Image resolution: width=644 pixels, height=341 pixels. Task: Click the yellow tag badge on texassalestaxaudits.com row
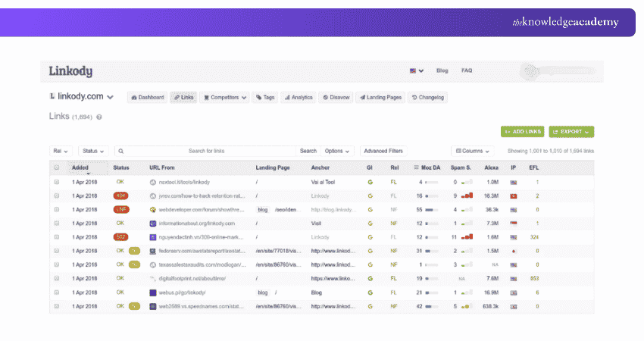click(134, 264)
